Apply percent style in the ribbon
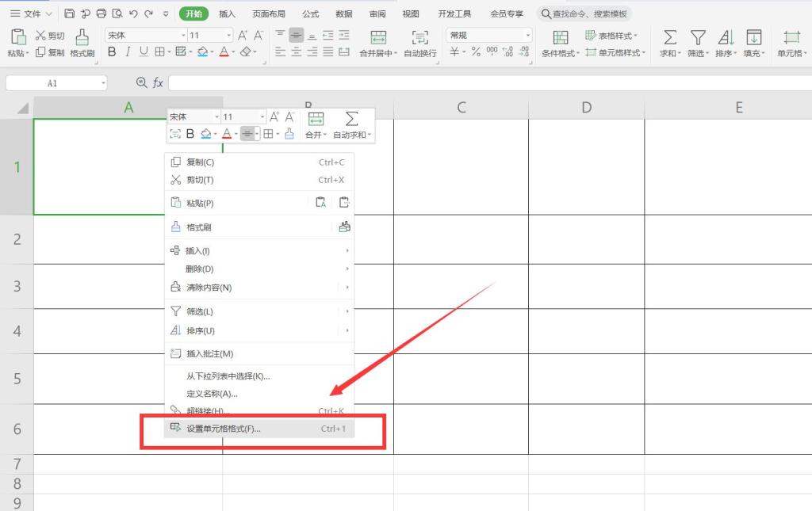Image resolution: width=812 pixels, height=511 pixels. (x=476, y=51)
